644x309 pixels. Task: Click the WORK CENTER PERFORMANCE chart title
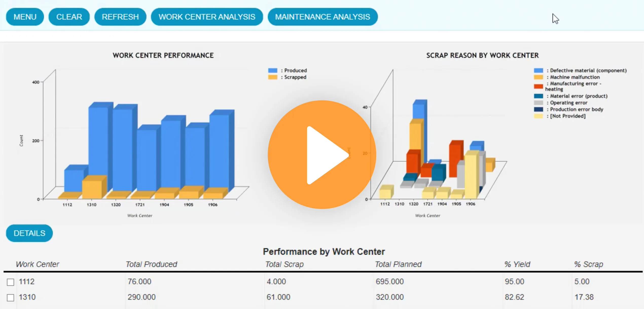coord(163,55)
